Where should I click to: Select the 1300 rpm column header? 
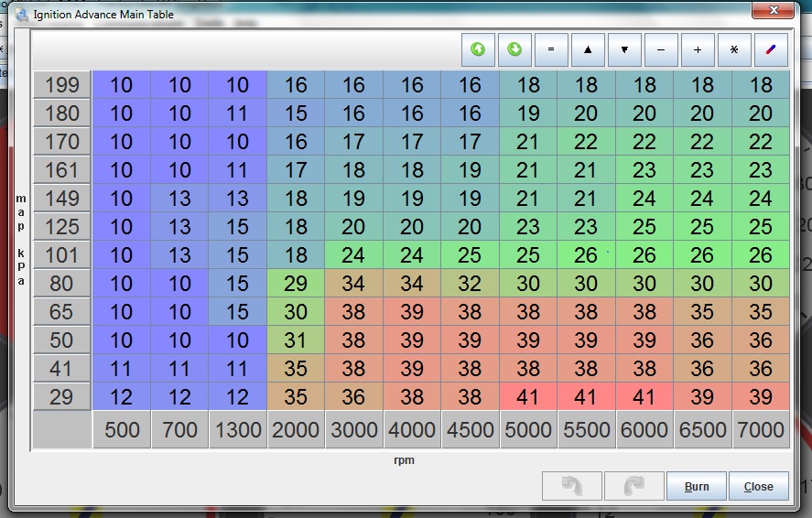(238, 429)
